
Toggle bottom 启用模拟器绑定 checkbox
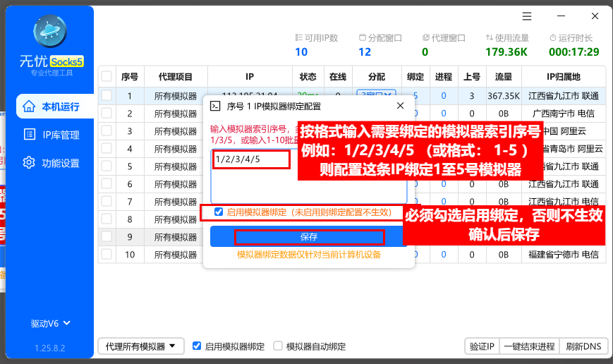click(x=197, y=346)
